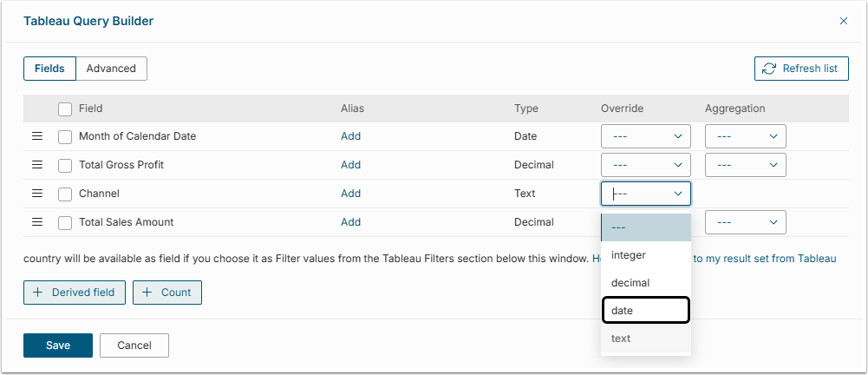Check the Month of Calendar Date checkbox
The width and height of the screenshot is (868, 375).
click(65, 136)
